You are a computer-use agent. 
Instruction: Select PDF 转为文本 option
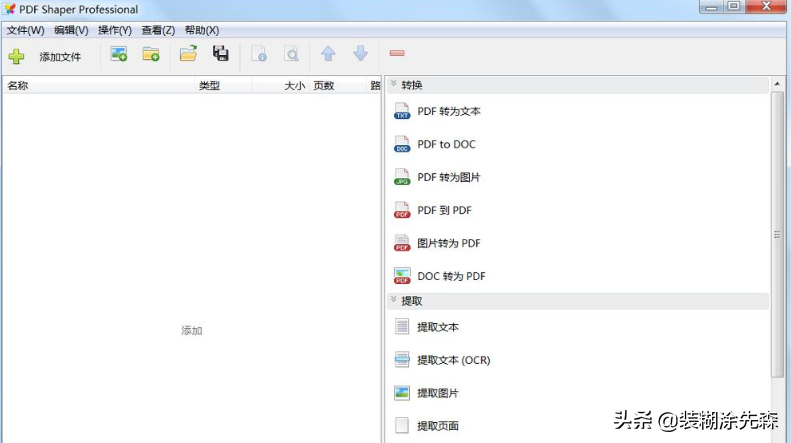coord(449,112)
